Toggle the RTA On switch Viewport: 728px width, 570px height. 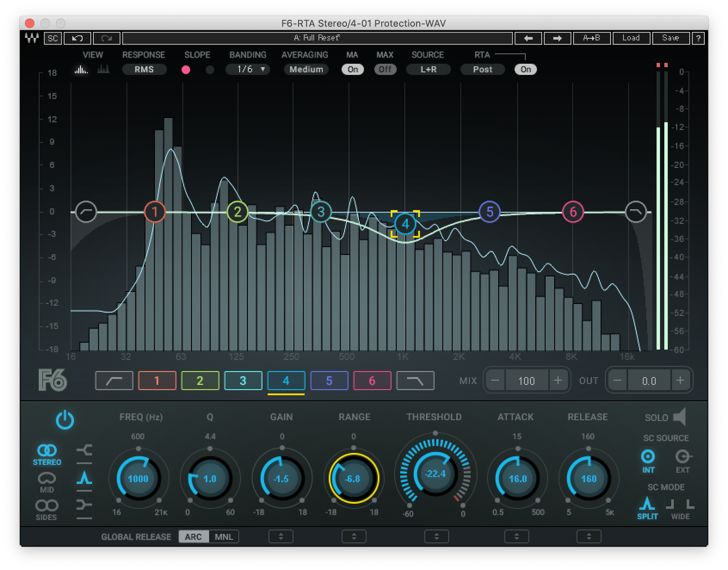(526, 69)
